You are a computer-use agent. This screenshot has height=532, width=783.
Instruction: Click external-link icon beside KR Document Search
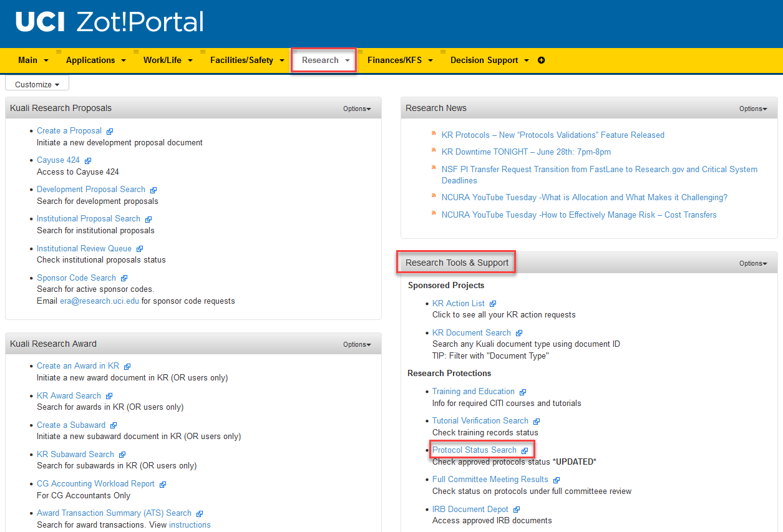(519, 333)
